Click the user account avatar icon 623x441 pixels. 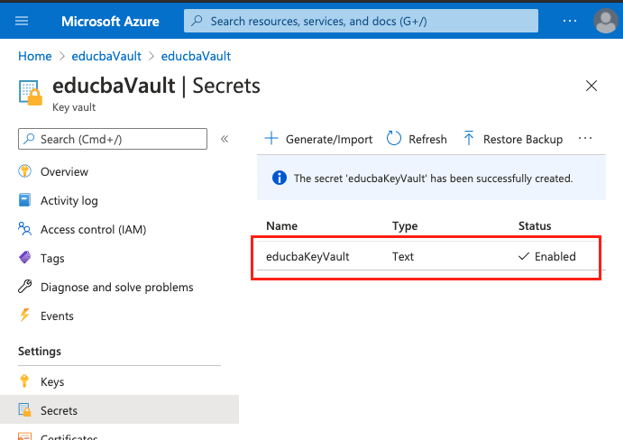(x=605, y=21)
